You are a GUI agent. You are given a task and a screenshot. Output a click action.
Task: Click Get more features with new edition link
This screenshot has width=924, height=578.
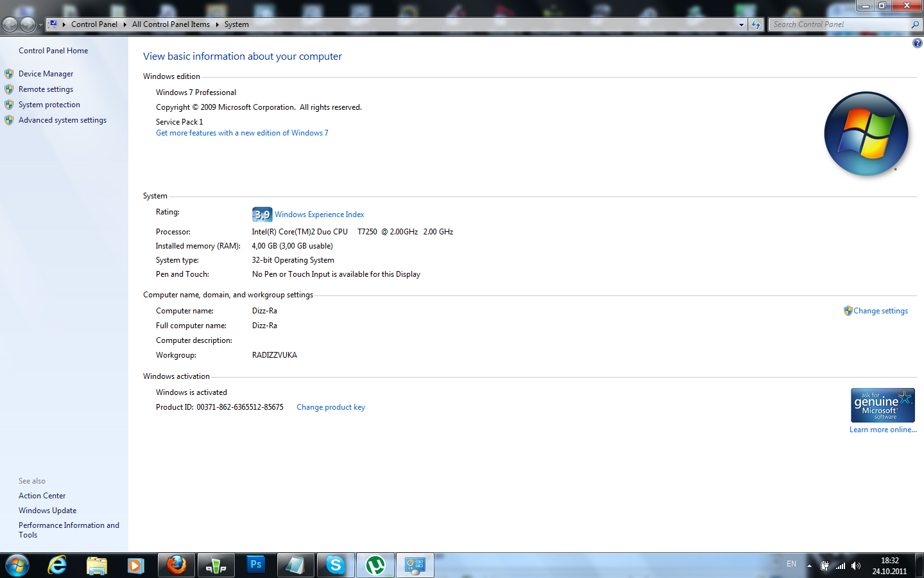242,133
